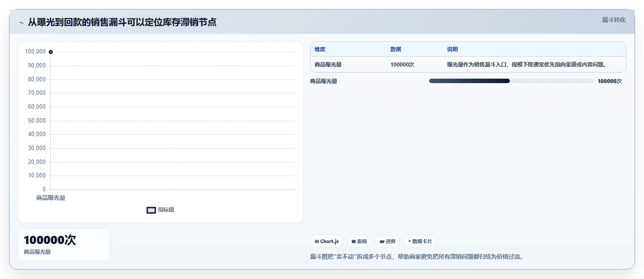Click the 70,000 y-axis label
This screenshot has width=644, height=279.
(x=37, y=93)
